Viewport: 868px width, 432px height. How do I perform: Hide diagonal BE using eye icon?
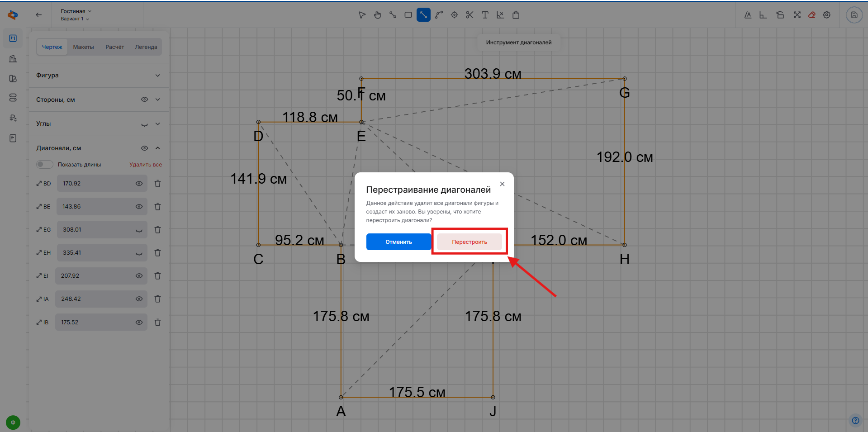click(139, 207)
